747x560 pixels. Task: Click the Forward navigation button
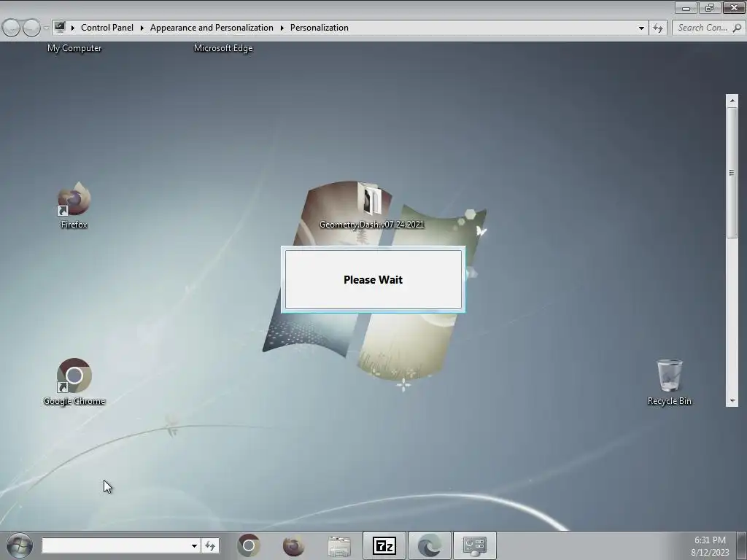pos(31,28)
